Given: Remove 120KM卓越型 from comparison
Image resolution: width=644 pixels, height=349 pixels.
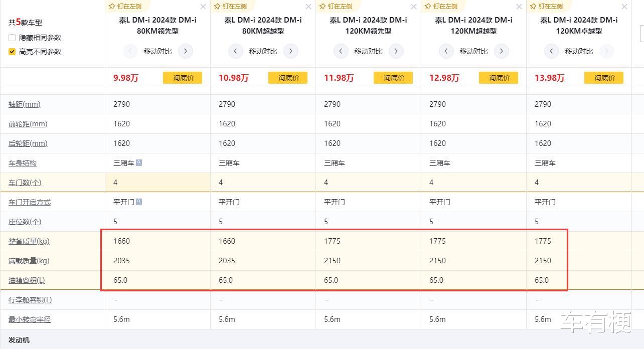Looking at the screenshot, I should click(x=624, y=7).
